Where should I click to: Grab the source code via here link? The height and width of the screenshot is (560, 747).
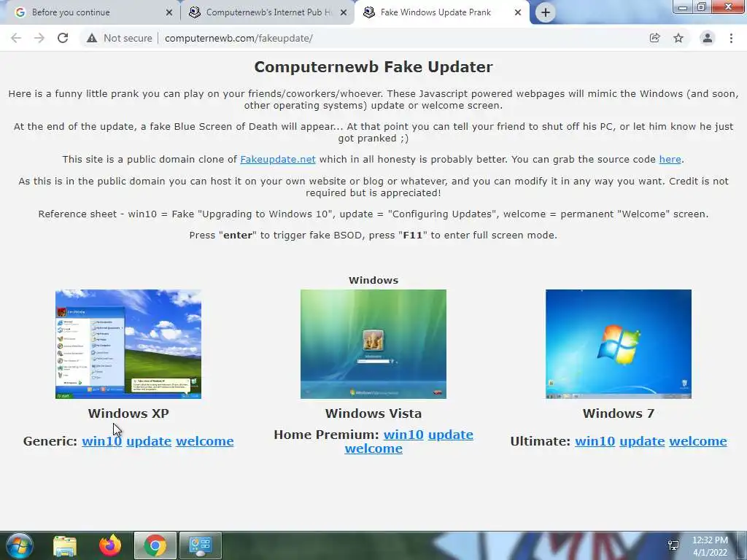(x=670, y=160)
